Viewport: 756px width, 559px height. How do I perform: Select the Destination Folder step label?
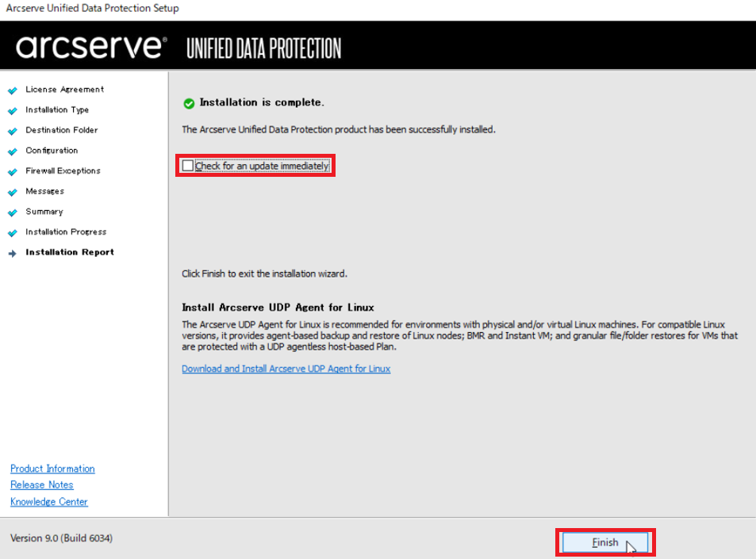click(62, 130)
